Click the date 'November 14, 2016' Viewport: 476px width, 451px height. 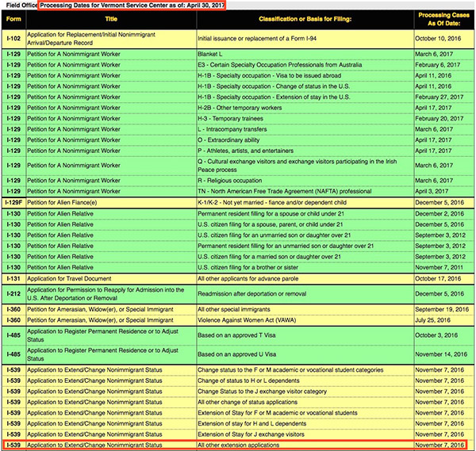coord(441,354)
